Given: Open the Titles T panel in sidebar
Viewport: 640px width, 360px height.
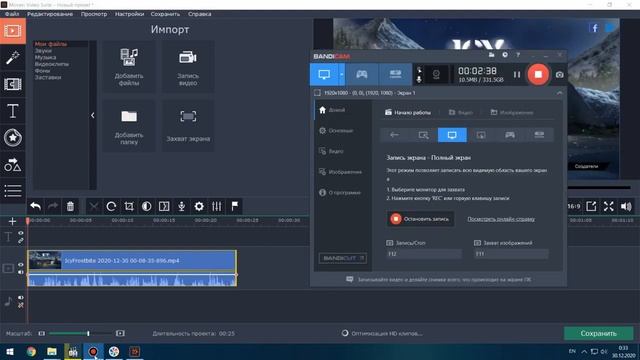Looking at the screenshot, I should pyautogui.click(x=13, y=111).
